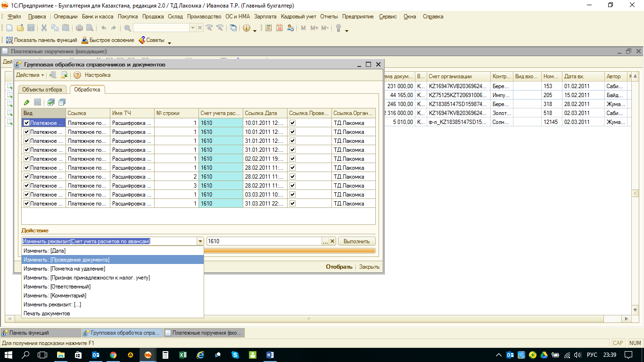Click the M+ memory toolbar button
This screenshot has height=362, width=644.
(x=314, y=28)
